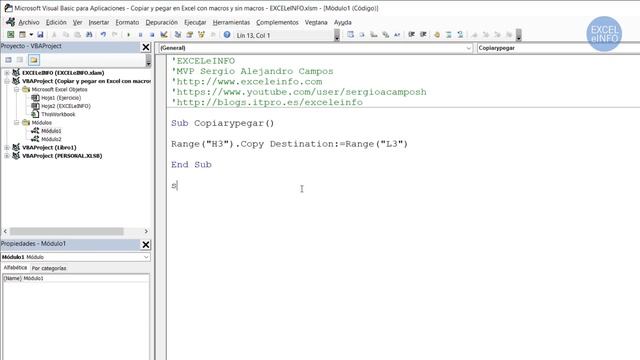Click the List Constants icon in Edit toolbar
This screenshot has width=640, height=360.
pos(362,35)
